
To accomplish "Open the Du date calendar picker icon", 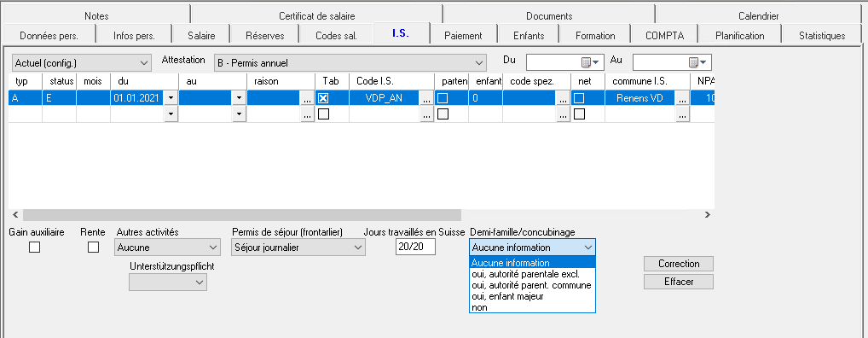I will (x=590, y=62).
